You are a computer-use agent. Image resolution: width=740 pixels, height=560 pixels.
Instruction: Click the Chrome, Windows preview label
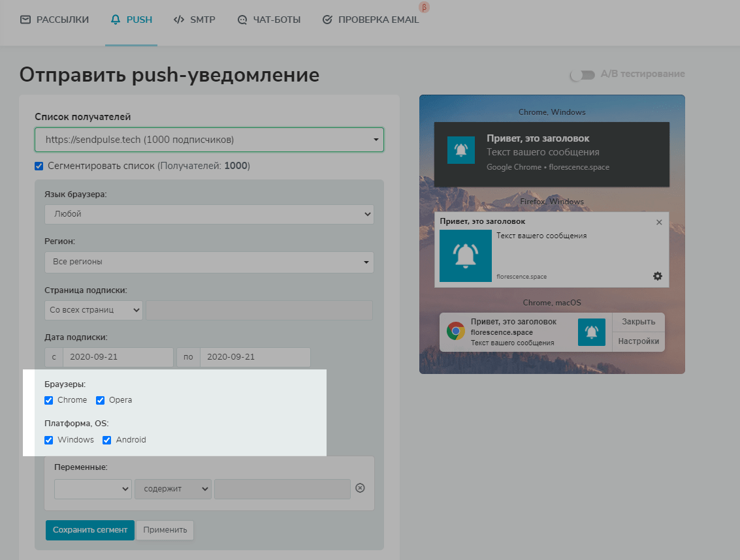(552, 112)
